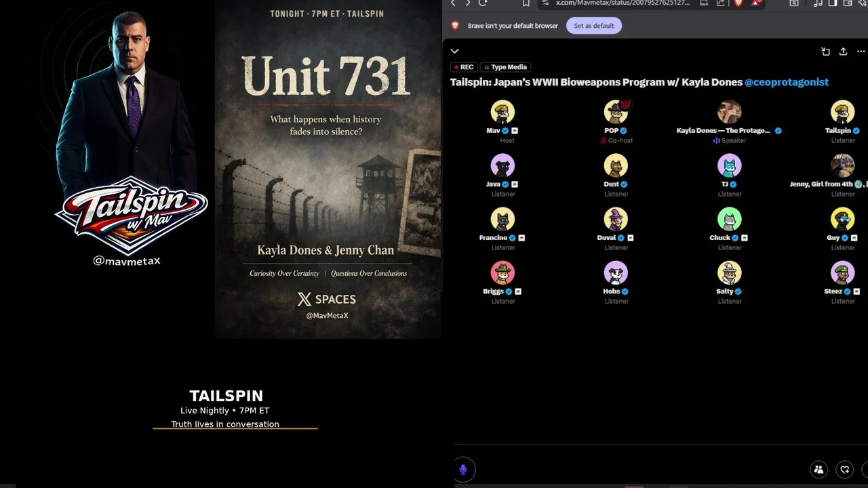Click the name label "Briggs"
This screenshot has height=488, width=868.
click(493, 291)
